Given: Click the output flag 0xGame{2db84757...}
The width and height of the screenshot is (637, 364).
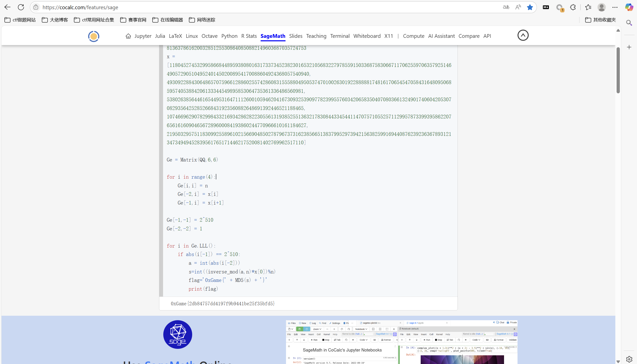Looking at the screenshot, I should click(223, 304).
